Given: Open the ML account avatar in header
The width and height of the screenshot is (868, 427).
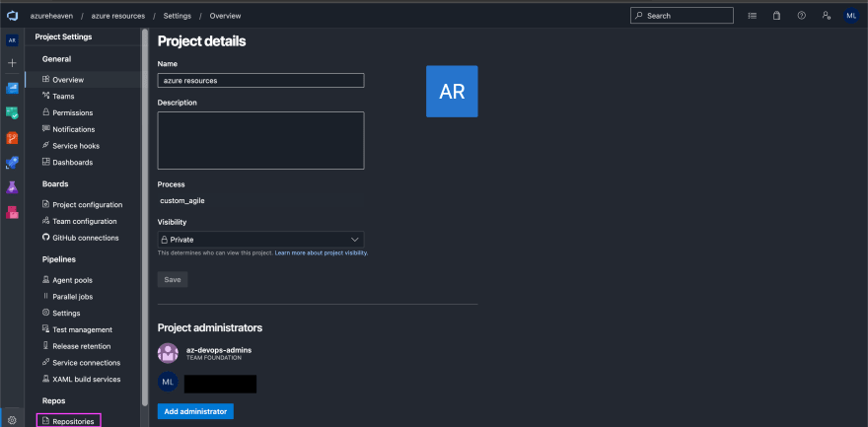Looking at the screenshot, I should tap(851, 16).
